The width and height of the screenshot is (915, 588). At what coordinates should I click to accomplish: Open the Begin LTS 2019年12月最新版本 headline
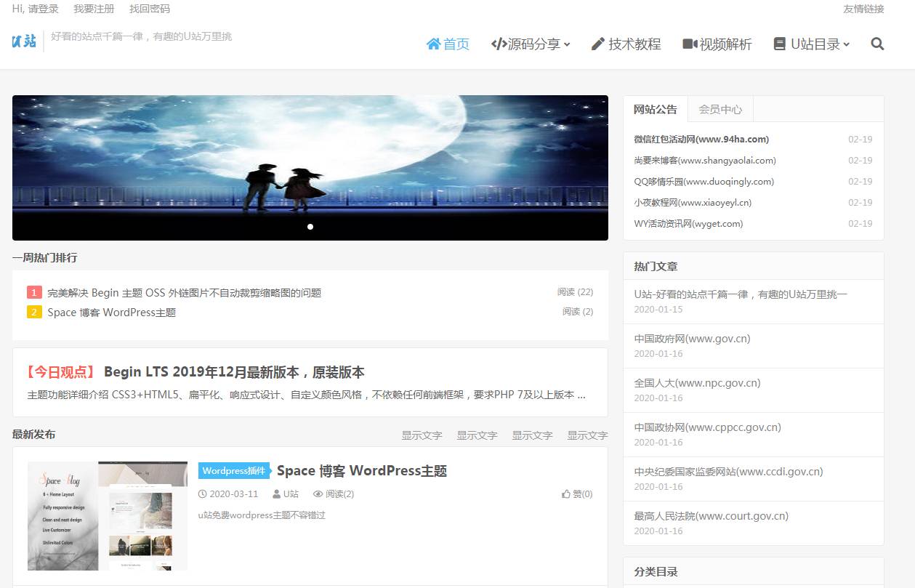pyautogui.click(x=234, y=372)
